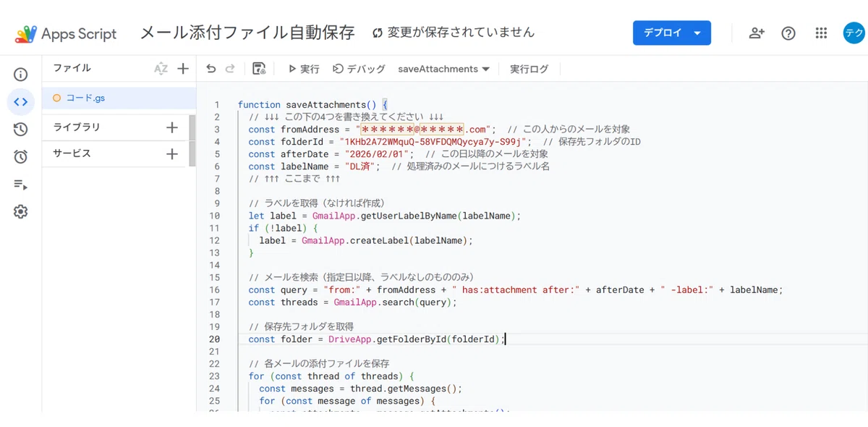Click line number 23 in gutter
The image size is (868, 427).
[214, 376]
